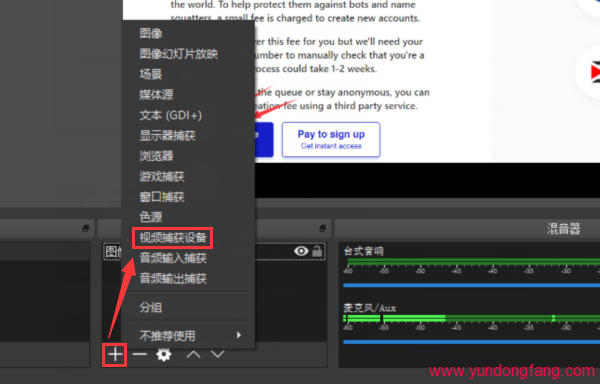Click the 台式音响 level meter
Screen dimensions: 600x384
click(473, 262)
